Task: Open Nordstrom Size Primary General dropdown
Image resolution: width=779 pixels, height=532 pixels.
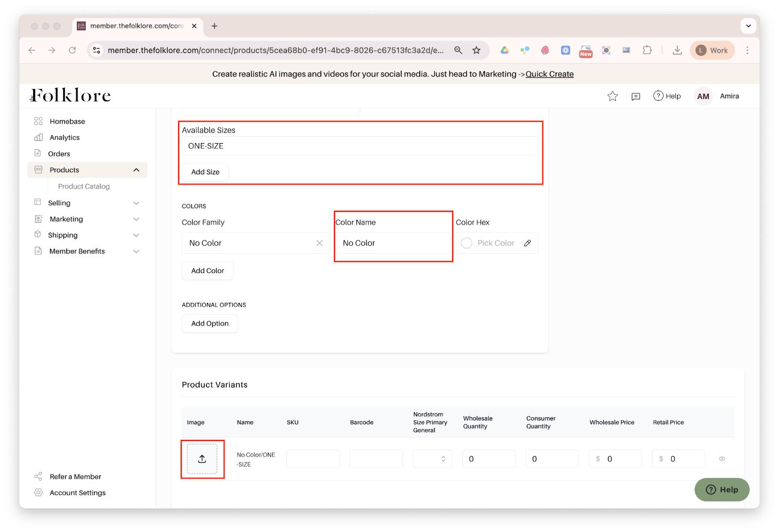Action: (x=432, y=459)
